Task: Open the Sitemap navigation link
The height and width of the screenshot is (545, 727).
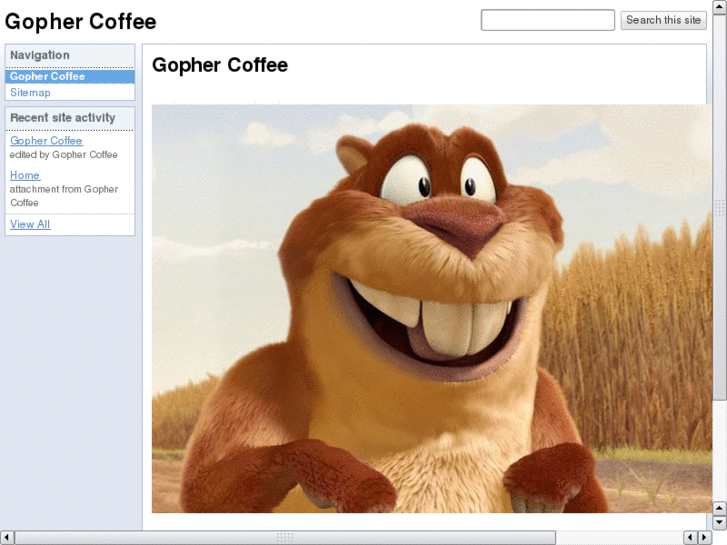Action: click(30, 93)
